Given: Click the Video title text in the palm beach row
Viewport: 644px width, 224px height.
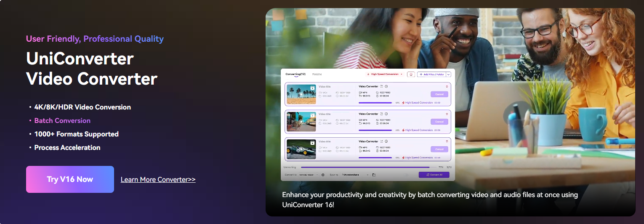Looking at the screenshot, I should pos(325,86).
